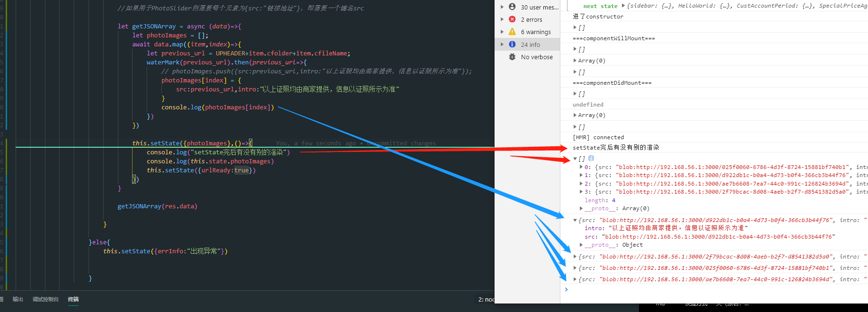
Task: Select the 终端 tab
Action: tap(73, 299)
